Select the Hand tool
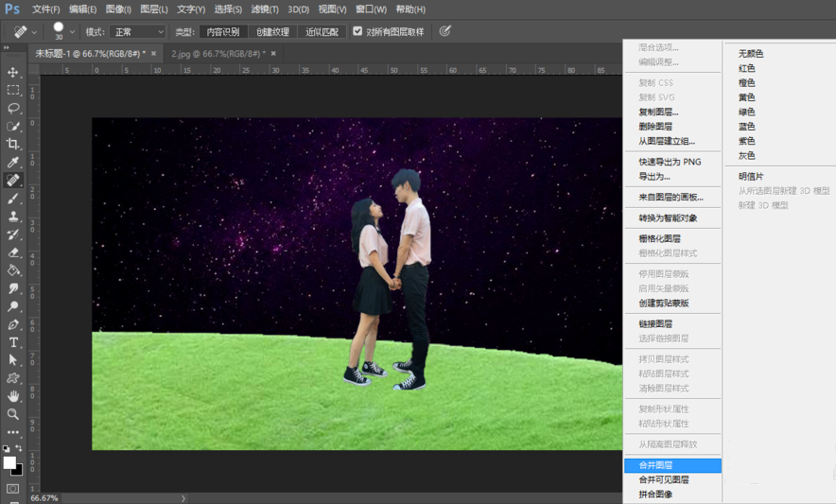The height and width of the screenshot is (504, 836). 13,396
